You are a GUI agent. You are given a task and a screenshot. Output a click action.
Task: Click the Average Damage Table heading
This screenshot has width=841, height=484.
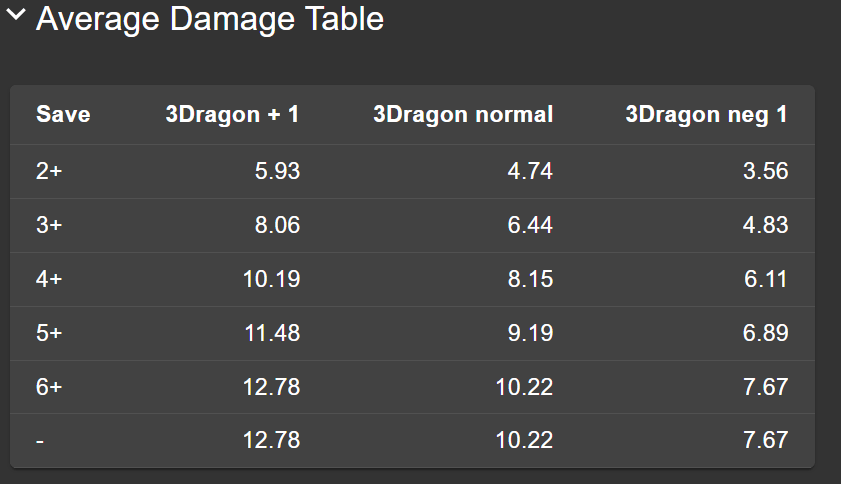[x=209, y=18]
